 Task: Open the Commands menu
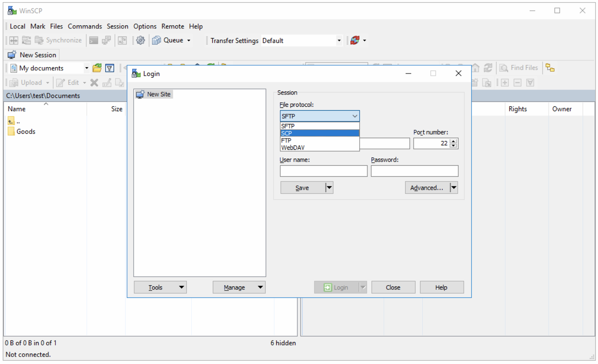coord(85,26)
